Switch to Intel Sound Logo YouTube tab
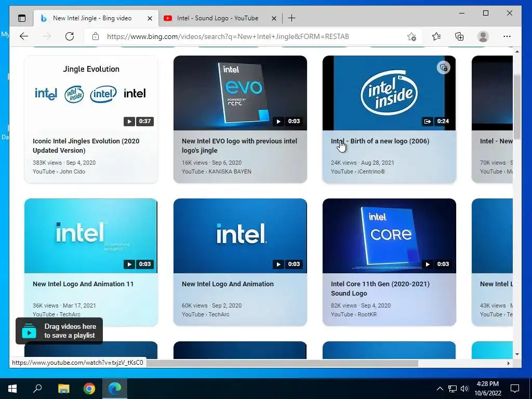532x399 pixels. [217, 18]
